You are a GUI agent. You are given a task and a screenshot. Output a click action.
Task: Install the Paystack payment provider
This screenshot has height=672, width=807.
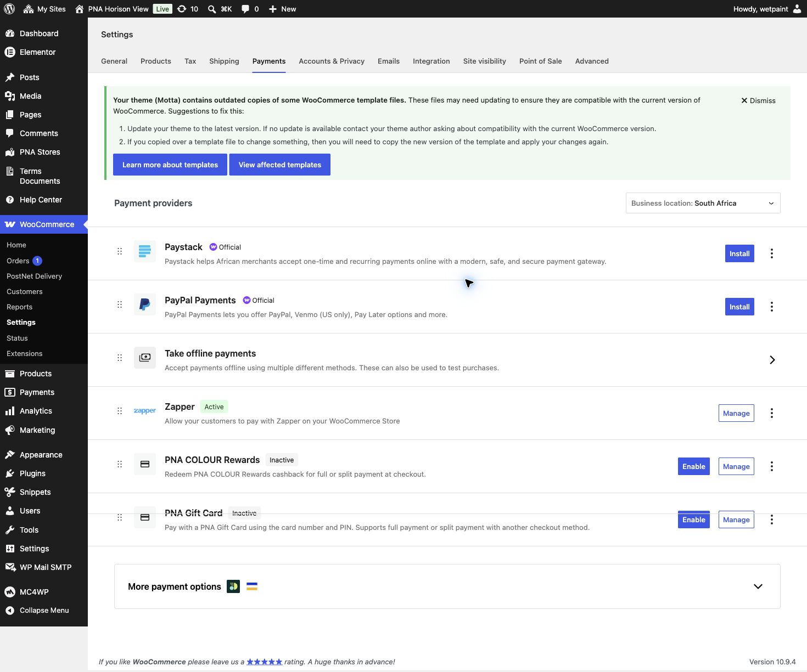(739, 253)
